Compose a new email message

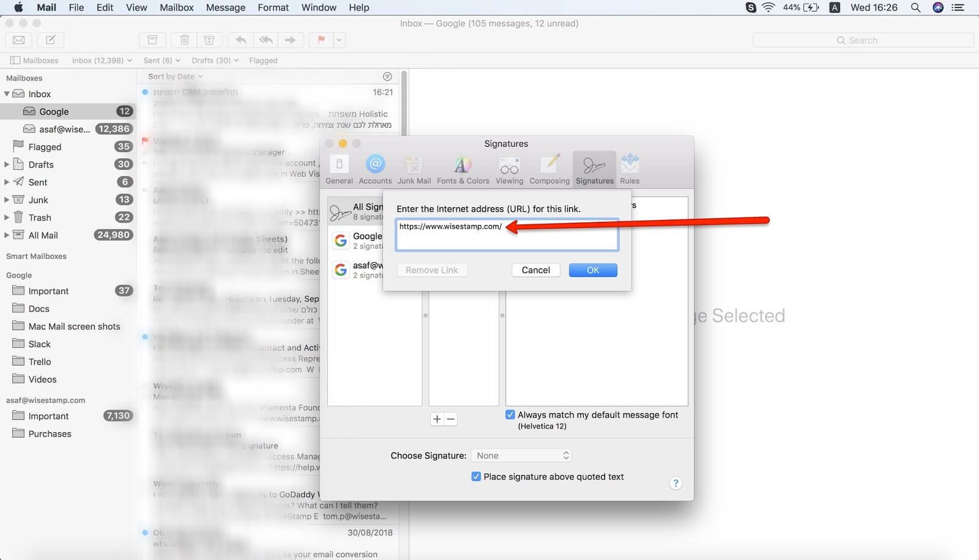[x=51, y=40]
